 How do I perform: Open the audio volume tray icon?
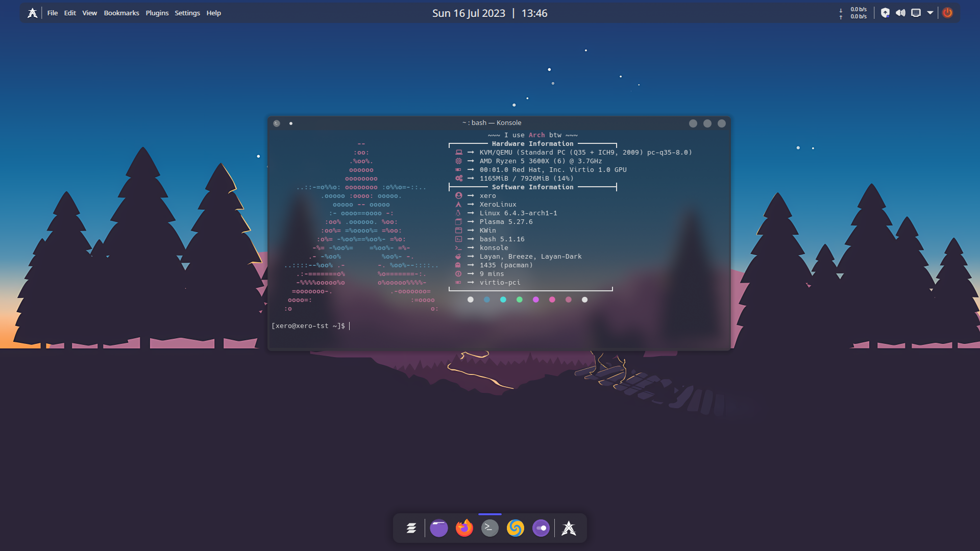[x=900, y=13]
